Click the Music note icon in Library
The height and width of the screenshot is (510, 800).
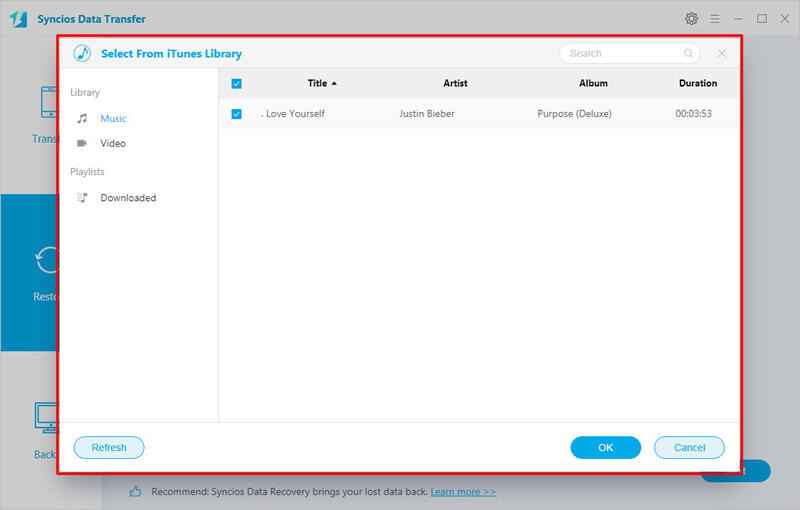82,119
